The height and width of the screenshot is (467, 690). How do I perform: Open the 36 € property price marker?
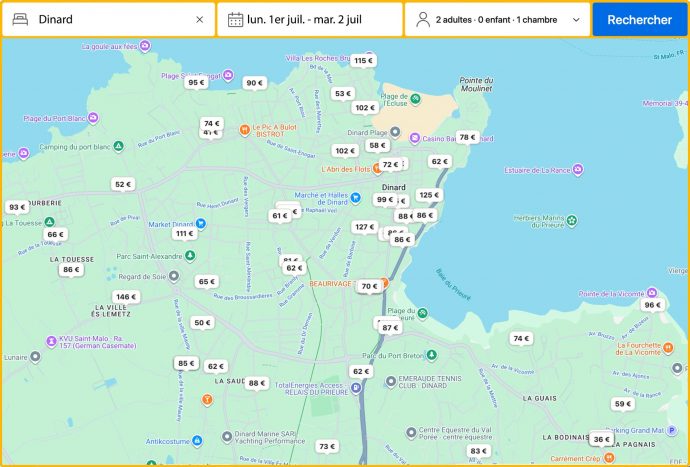600,439
